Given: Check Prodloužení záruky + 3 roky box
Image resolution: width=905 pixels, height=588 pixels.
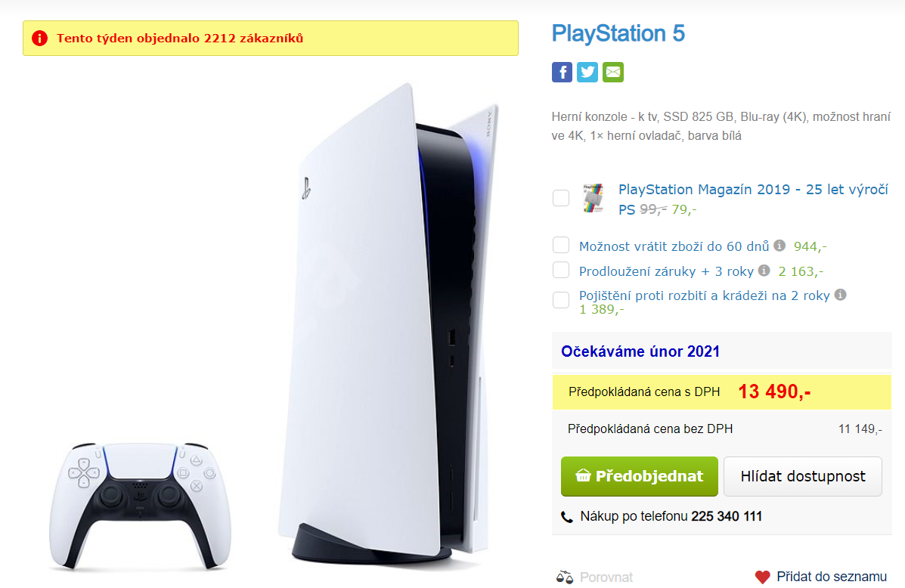Looking at the screenshot, I should (x=560, y=270).
